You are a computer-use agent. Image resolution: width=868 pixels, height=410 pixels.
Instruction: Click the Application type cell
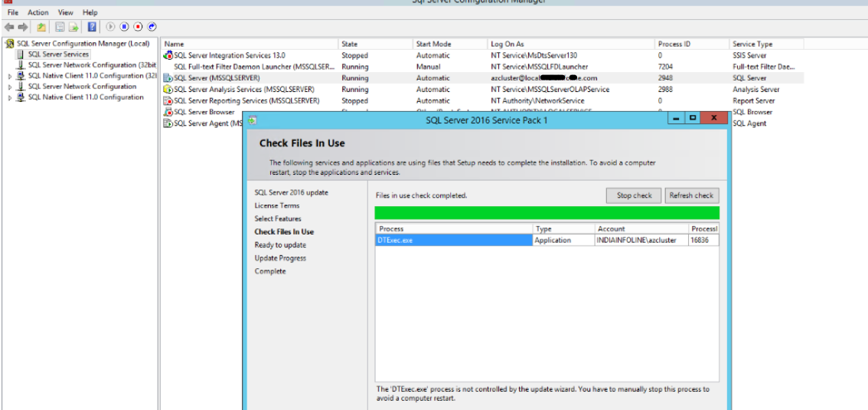pyautogui.click(x=563, y=241)
